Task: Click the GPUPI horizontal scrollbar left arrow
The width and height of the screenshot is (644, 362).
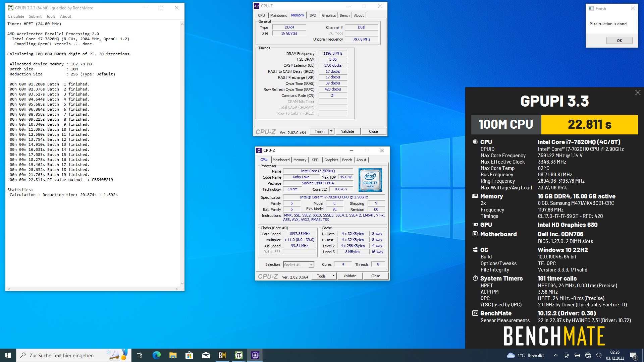Action: pos(9,289)
